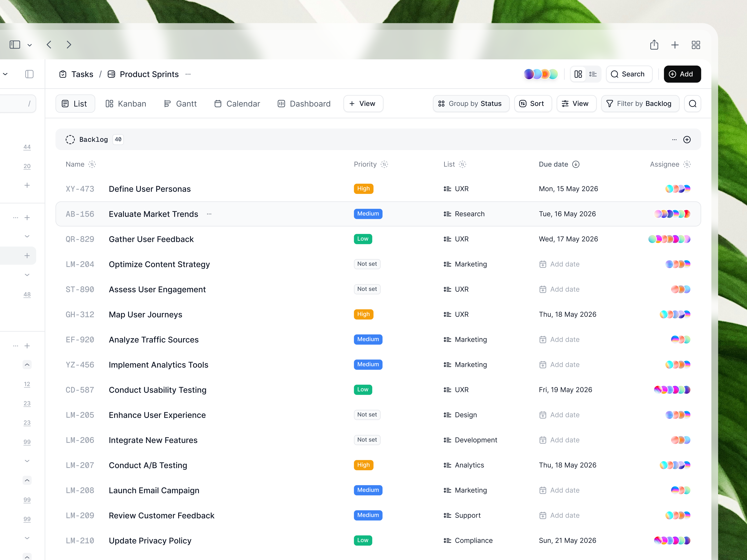Click the Search button in header

point(629,74)
